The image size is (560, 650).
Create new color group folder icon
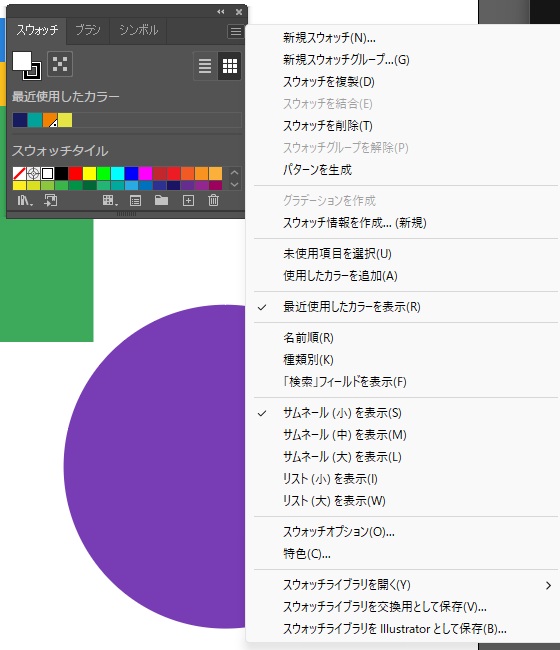161,201
